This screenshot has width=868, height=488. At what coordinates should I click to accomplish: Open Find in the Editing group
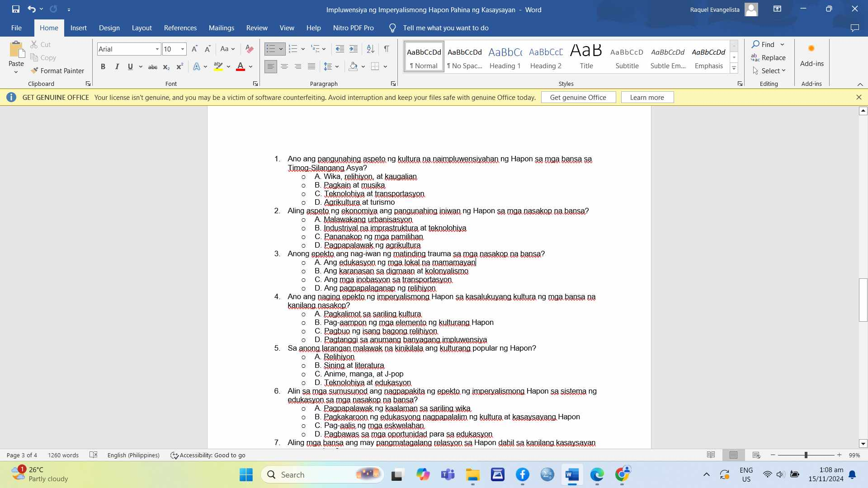(x=763, y=45)
